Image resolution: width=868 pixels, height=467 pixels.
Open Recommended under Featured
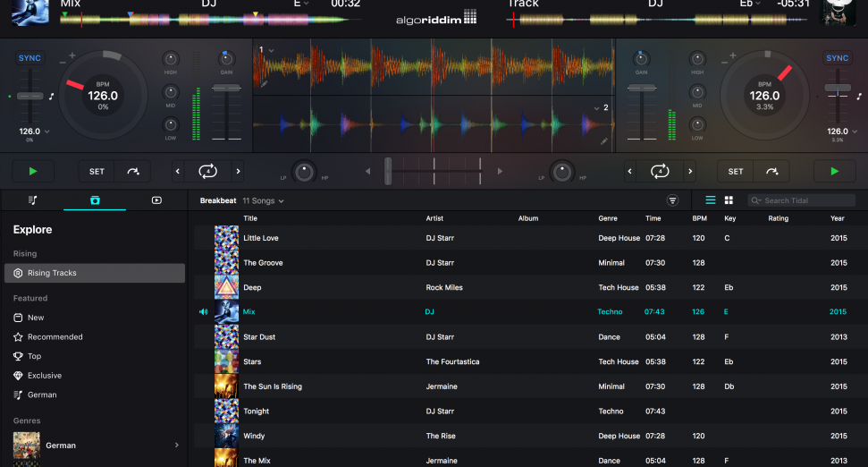pyautogui.click(x=55, y=337)
